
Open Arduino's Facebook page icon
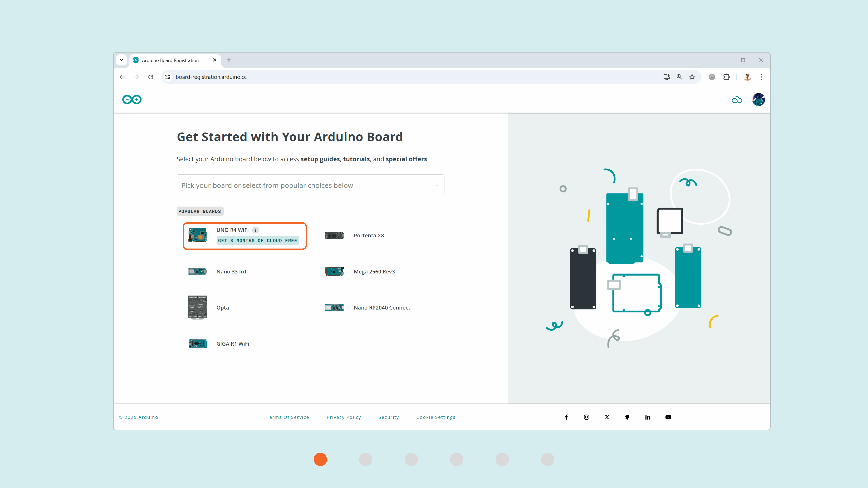566,417
